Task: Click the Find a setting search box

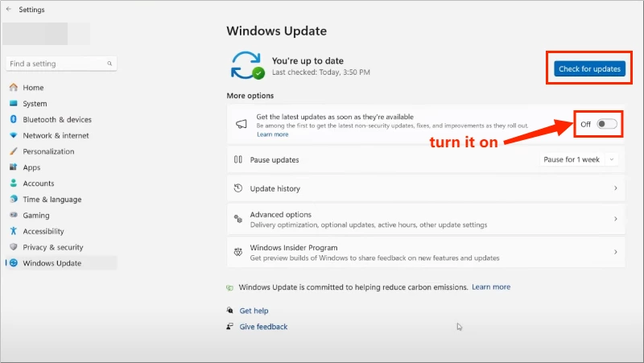Action: click(61, 64)
